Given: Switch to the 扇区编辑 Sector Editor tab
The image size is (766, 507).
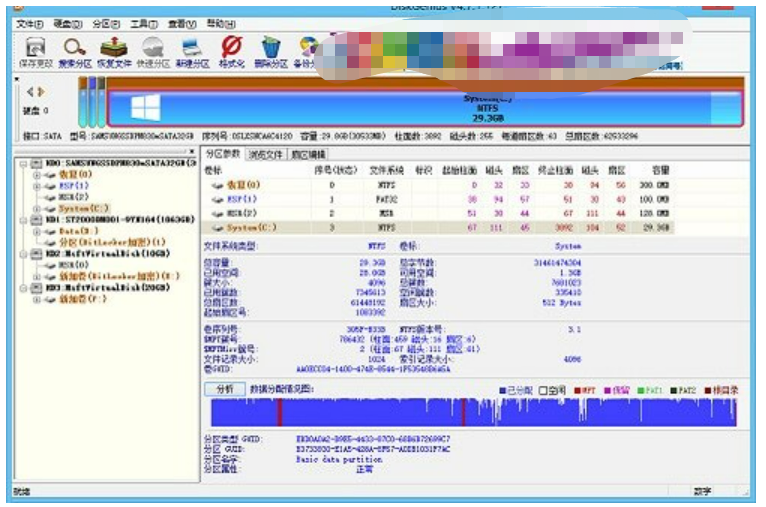Looking at the screenshot, I should (308, 155).
